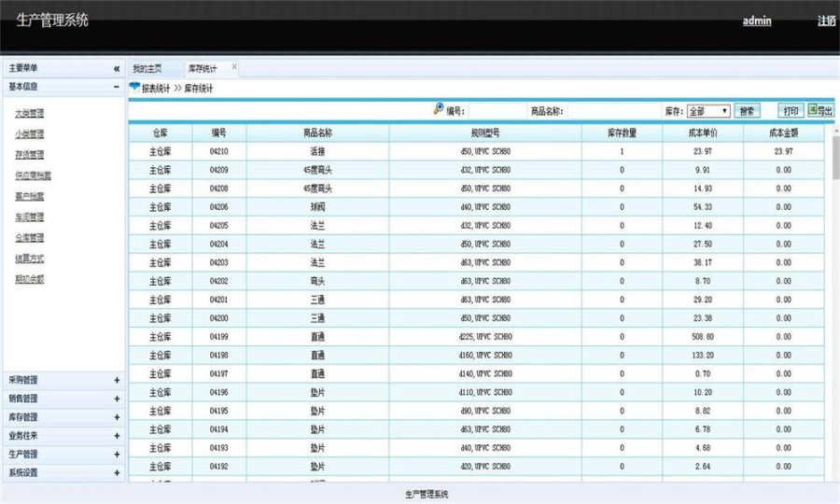Switch to the 我的主页 tab
The image size is (840, 504).
click(147, 68)
